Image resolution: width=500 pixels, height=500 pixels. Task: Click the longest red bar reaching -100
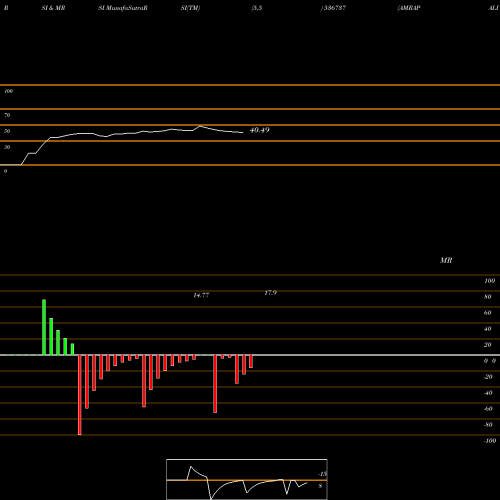(80, 395)
